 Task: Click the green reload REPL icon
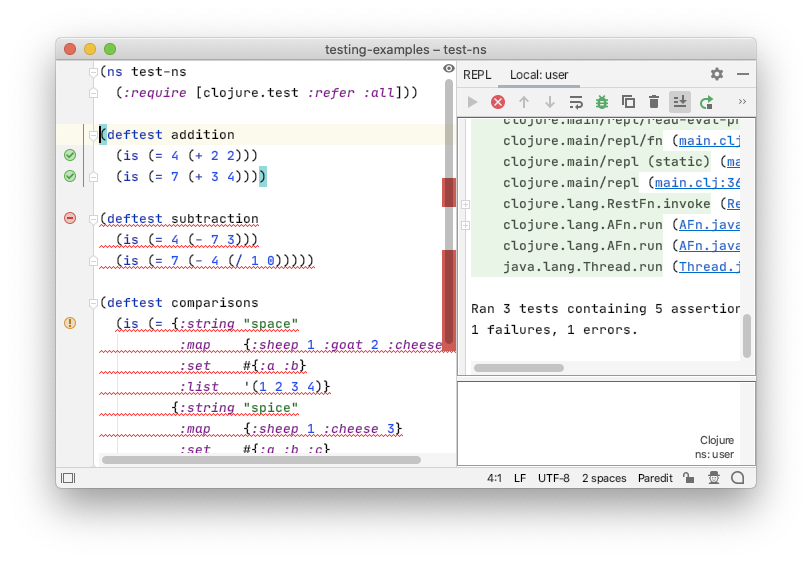click(706, 102)
